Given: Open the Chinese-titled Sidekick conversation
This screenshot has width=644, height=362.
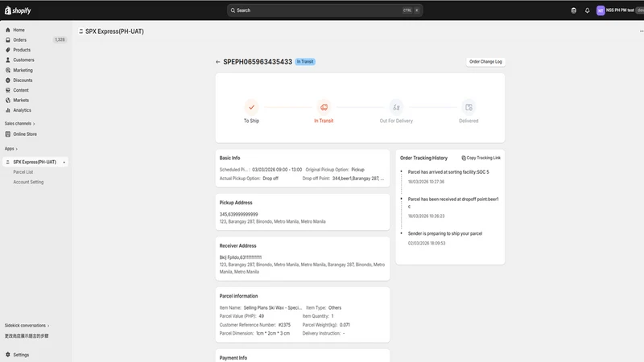Looking at the screenshot, I should click(27, 335).
